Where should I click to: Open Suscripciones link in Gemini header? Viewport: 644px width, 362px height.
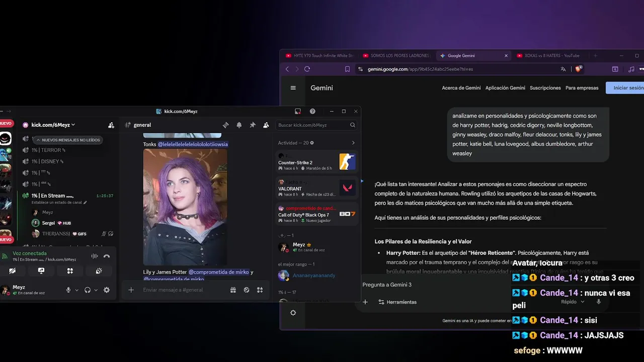[x=545, y=88]
